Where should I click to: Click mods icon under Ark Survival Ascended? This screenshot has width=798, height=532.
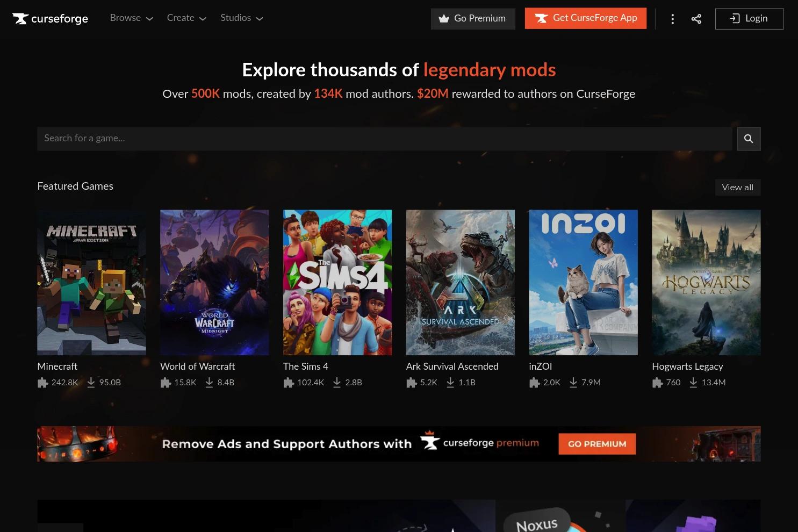[x=412, y=383]
